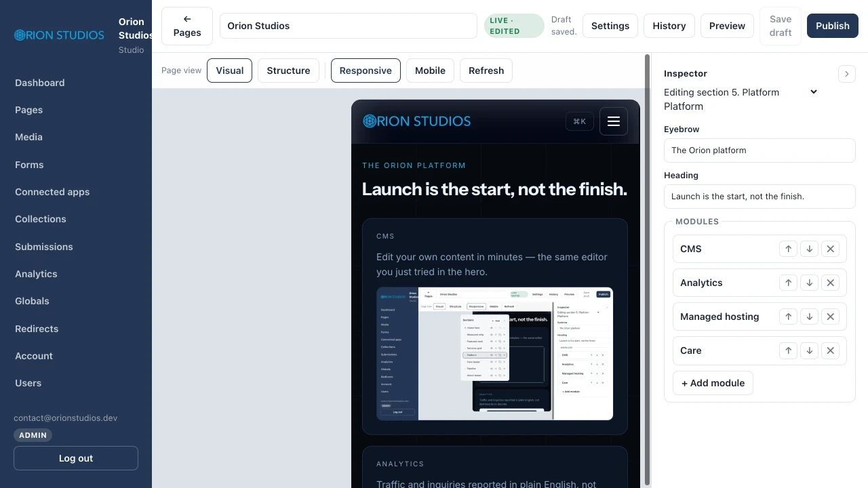Viewport: 868px width, 488px height.
Task: Click the ⌘K search shortcut button
Action: [x=580, y=121]
